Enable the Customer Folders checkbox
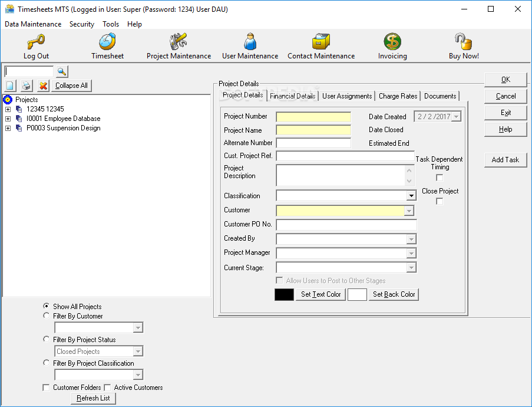The height and width of the screenshot is (407, 532). (46, 388)
